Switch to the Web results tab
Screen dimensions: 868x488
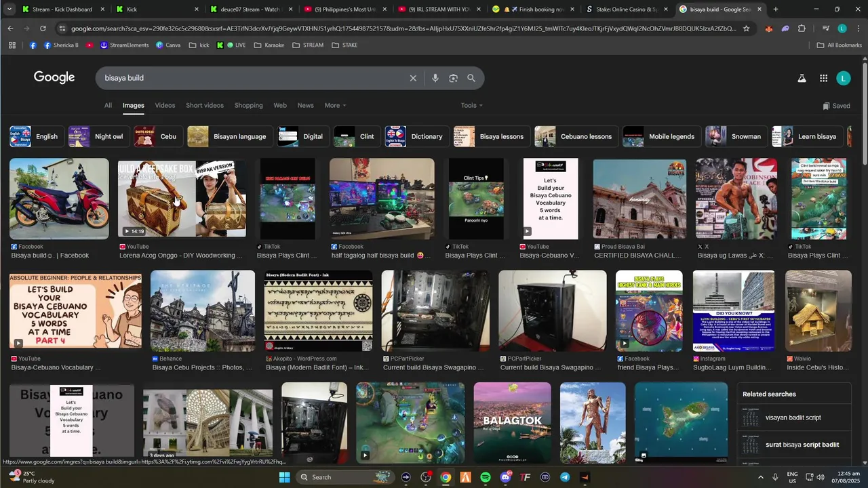pyautogui.click(x=280, y=105)
